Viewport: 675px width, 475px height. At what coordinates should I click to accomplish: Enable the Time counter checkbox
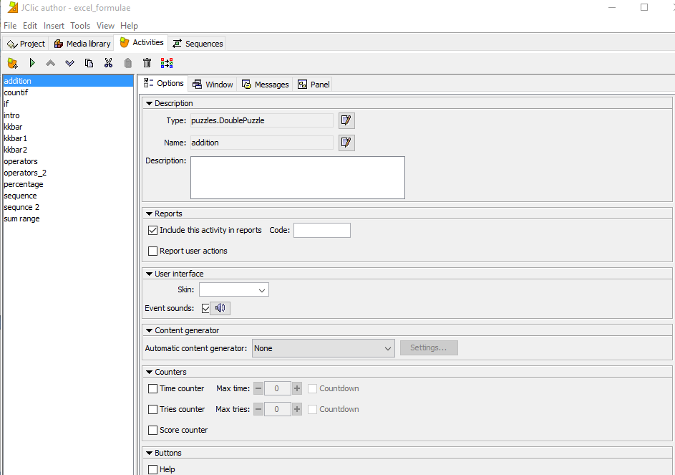point(153,388)
